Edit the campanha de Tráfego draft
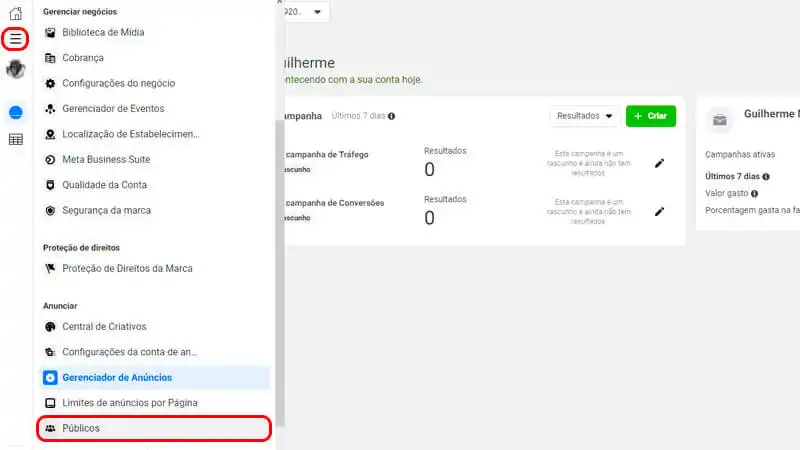 [x=659, y=163]
